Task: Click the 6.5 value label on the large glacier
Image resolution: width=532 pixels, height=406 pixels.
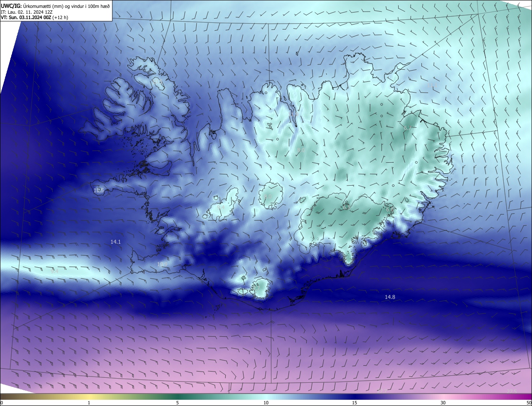Action: [x=346, y=208]
